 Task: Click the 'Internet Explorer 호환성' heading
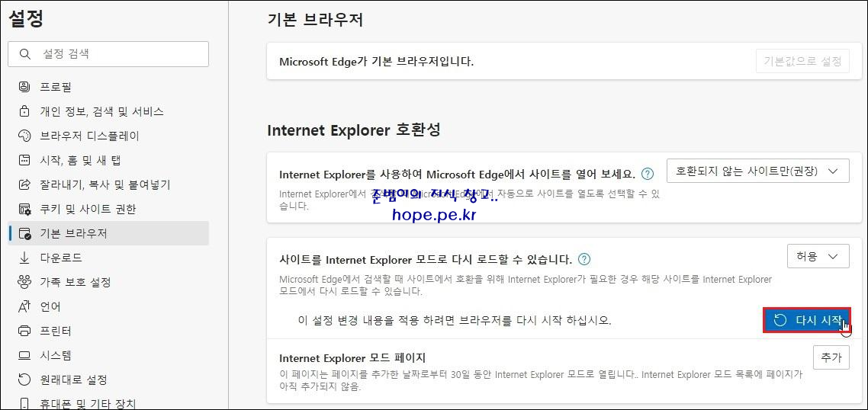coord(354,130)
